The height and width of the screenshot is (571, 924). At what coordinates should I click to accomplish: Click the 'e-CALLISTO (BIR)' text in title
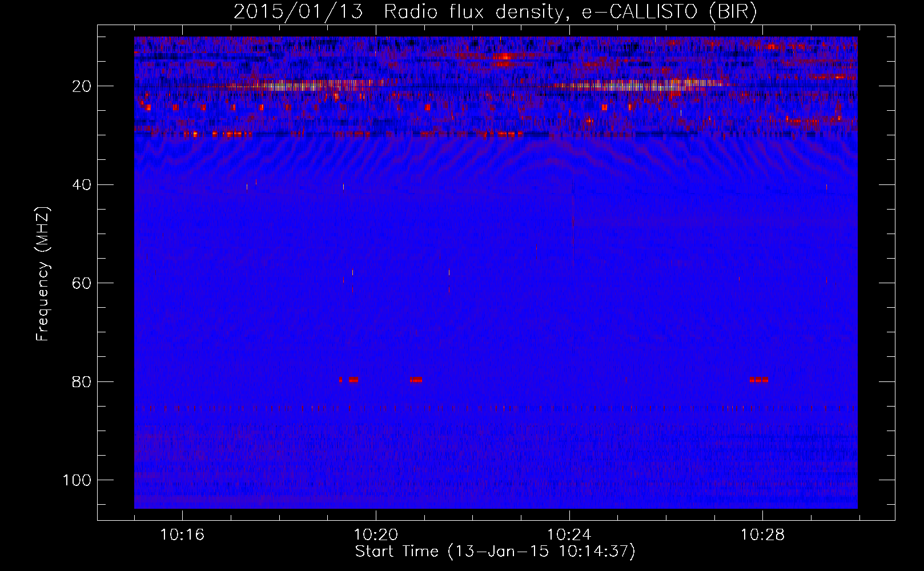tap(669, 12)
